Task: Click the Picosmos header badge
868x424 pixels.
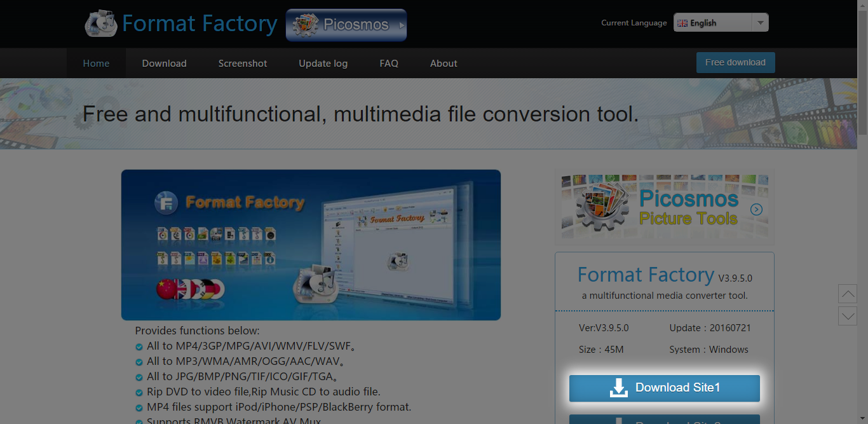Action: click(346, 25)
